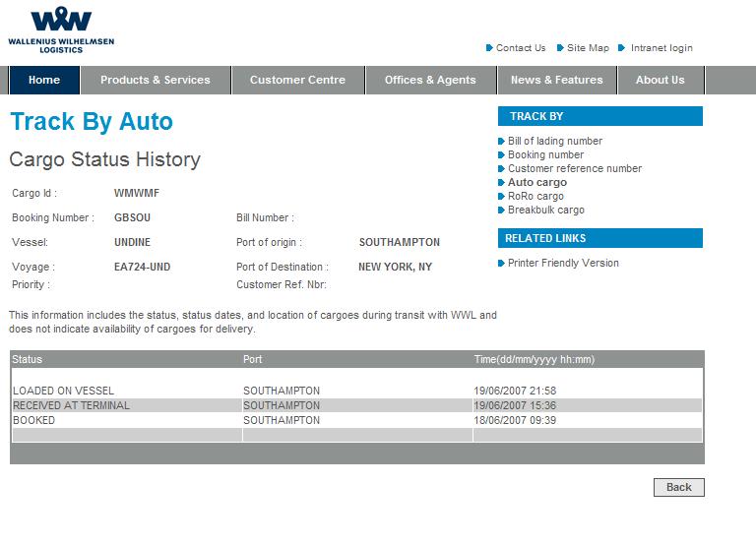The image size is (756, 544).
Task: Open the Products & Services menu
Action: 156,80
